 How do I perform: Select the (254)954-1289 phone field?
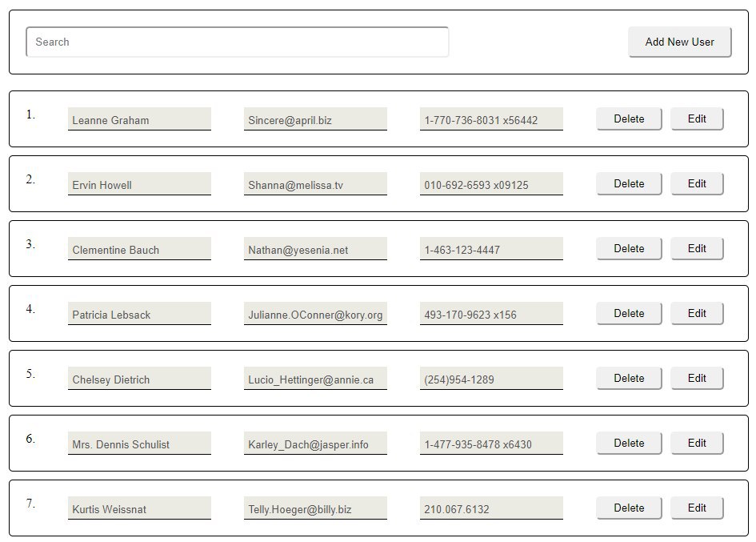coord(491,379)
